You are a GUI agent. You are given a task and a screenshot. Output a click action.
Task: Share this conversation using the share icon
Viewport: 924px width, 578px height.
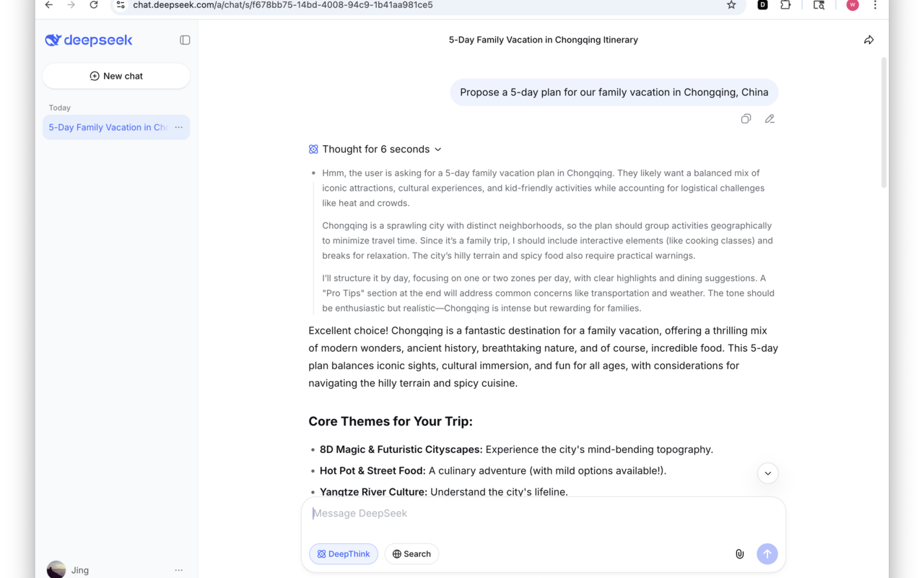[x=868, y=40]
